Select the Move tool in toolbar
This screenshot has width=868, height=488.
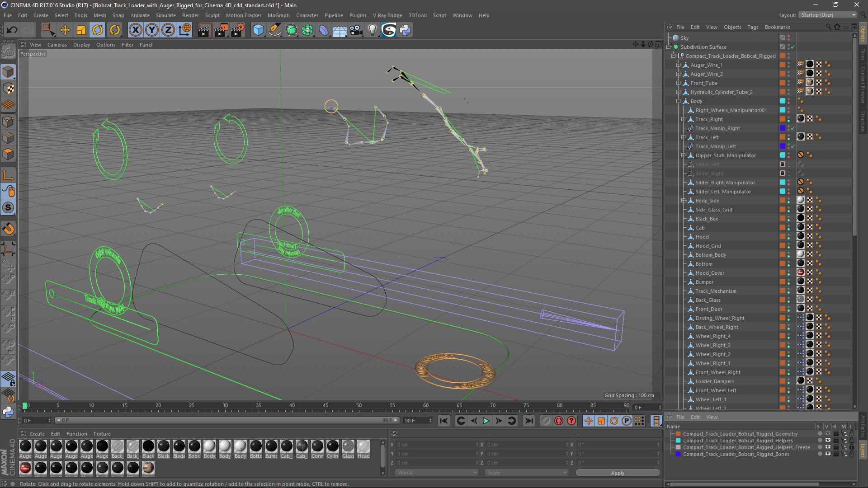[65, 30]
